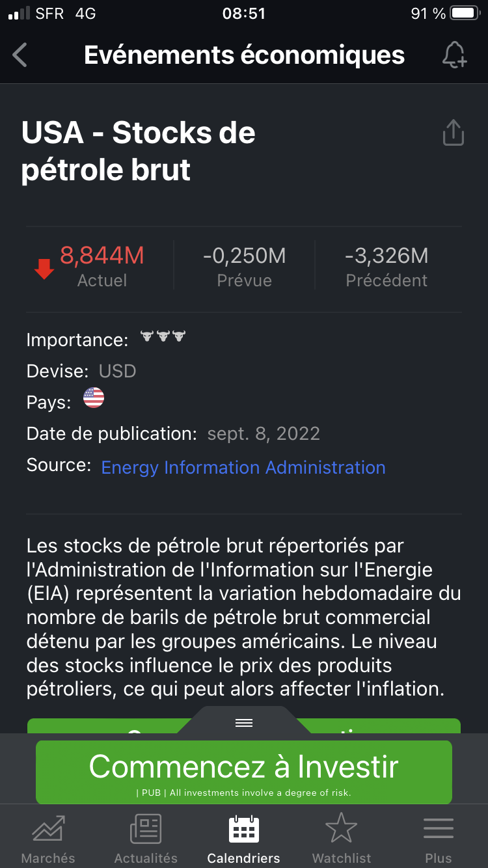Tap the Marchés chart icon
Image resolution: width=488 pixels, height=868 pixels.
pos(48,830)
